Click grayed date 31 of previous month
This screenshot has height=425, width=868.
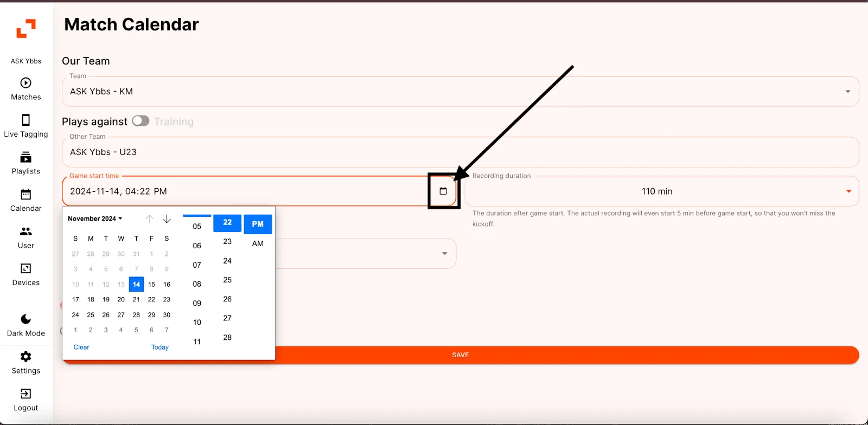[136, 254]
